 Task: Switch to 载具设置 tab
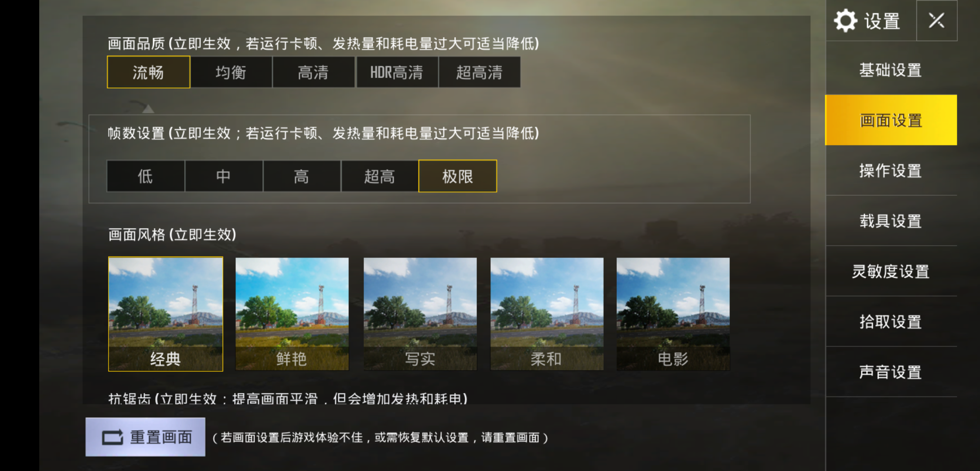coord(891,221)
